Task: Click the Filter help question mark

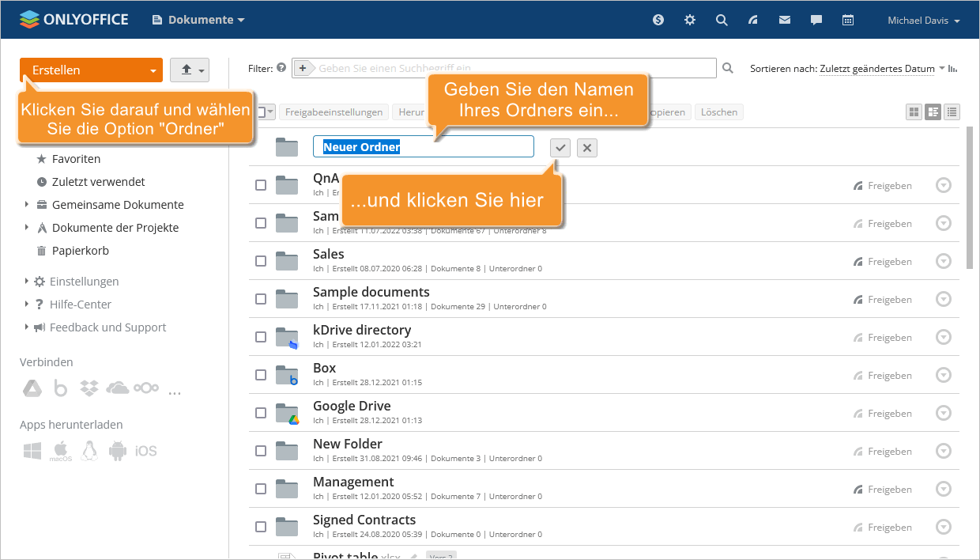Action: (x=281, y=69)
